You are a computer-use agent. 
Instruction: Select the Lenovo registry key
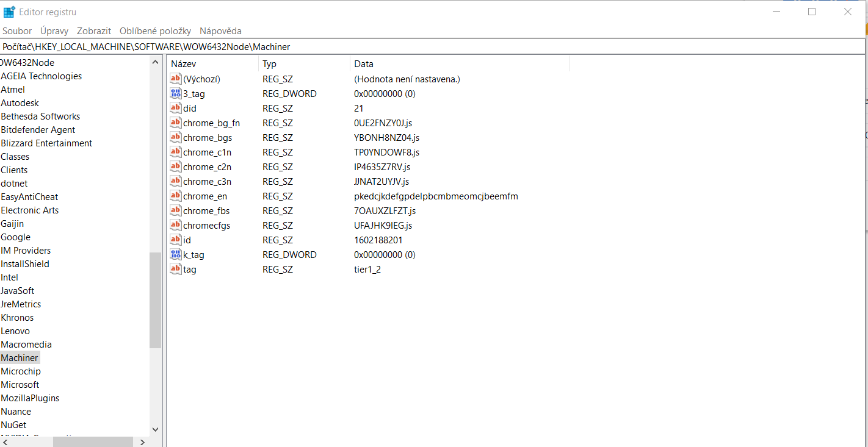click(x=15, y=331)
